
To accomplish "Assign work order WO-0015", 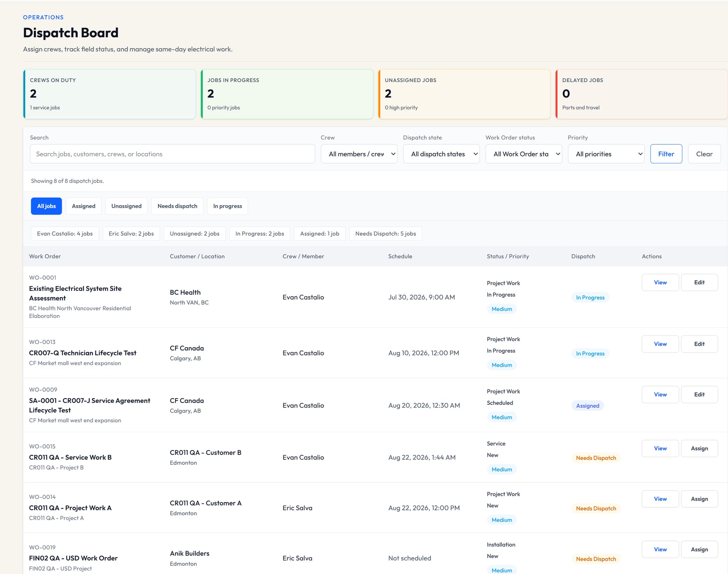I will click(x=699, y=449).
